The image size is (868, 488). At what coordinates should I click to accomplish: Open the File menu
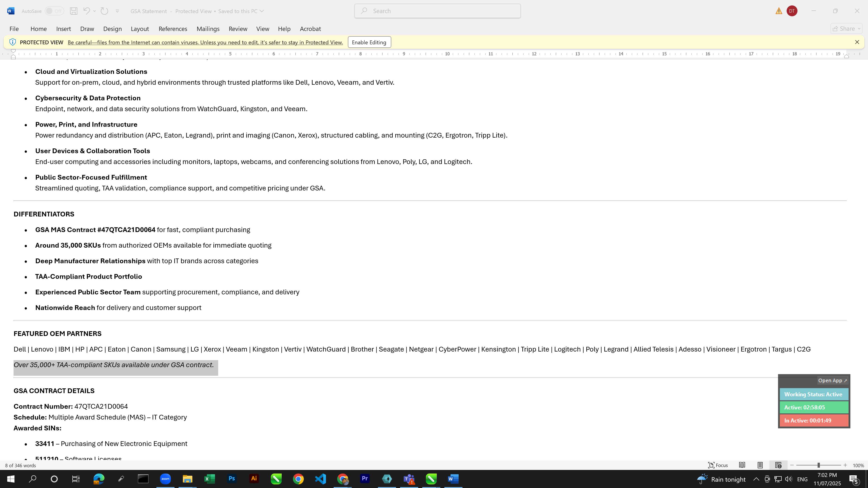14,29
